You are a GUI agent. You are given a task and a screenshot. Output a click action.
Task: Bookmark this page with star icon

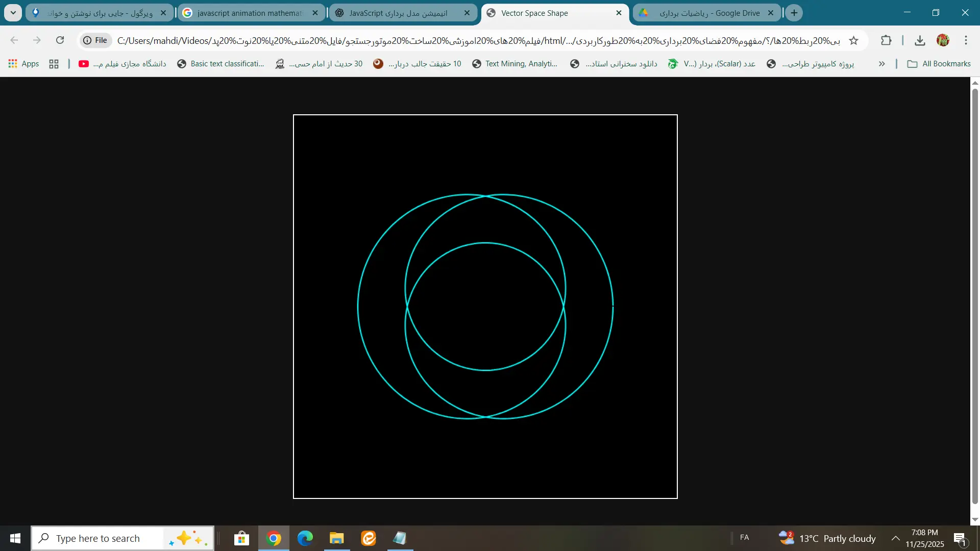pyautogui.click(x=853, y=40)
